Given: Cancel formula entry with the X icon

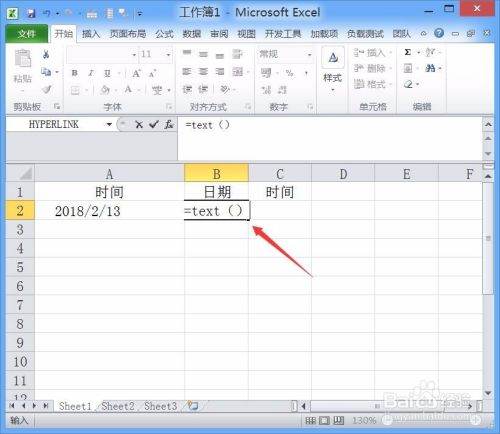Looking at the screenshot, I should click(x=139, y=125).
